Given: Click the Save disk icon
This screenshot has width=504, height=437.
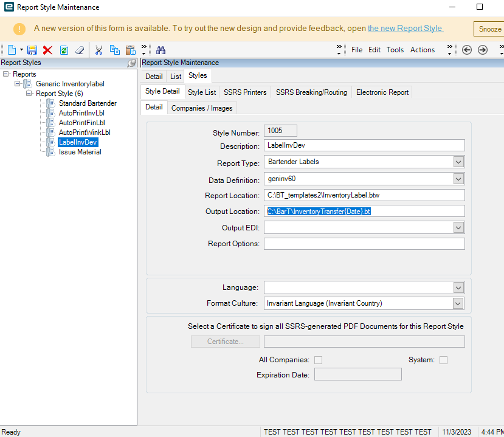Looking at the screenshot, I should pos(32,50).
